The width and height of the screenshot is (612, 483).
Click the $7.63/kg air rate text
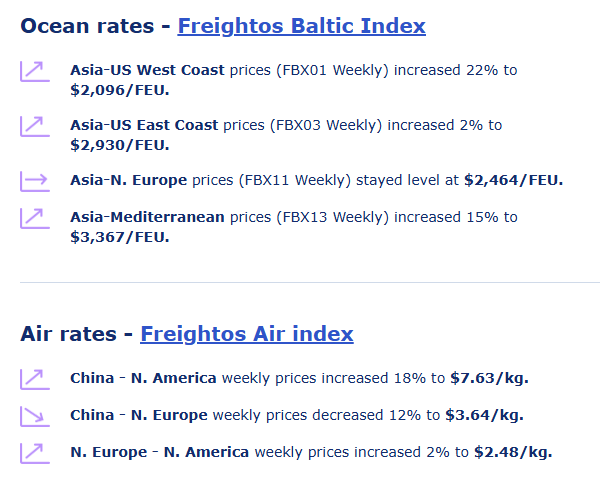click(x=489, y=378)
